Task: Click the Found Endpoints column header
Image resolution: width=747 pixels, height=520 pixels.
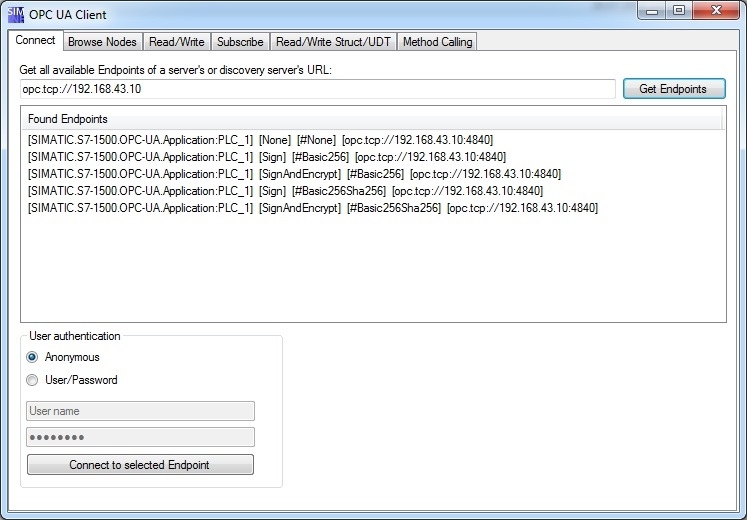Action: (x=372, y=119)
